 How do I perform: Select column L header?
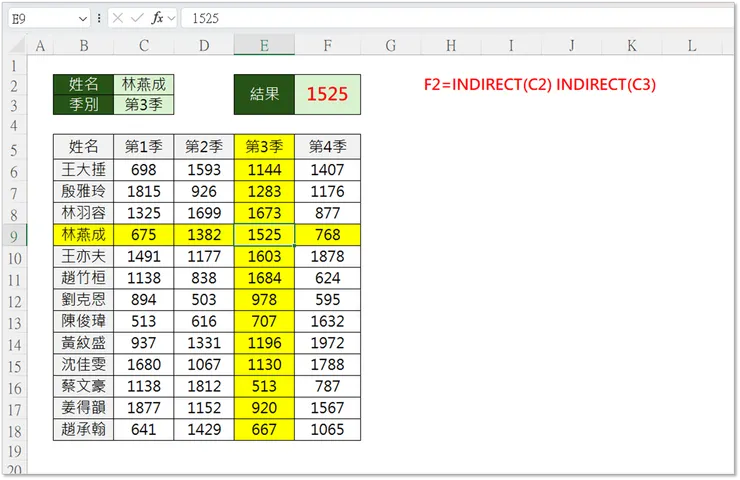(692, 46)
